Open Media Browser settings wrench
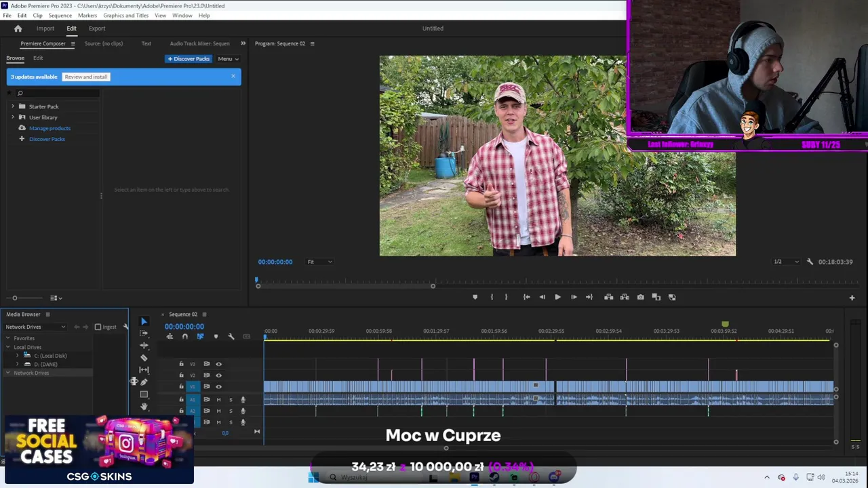 click(125, 327)
